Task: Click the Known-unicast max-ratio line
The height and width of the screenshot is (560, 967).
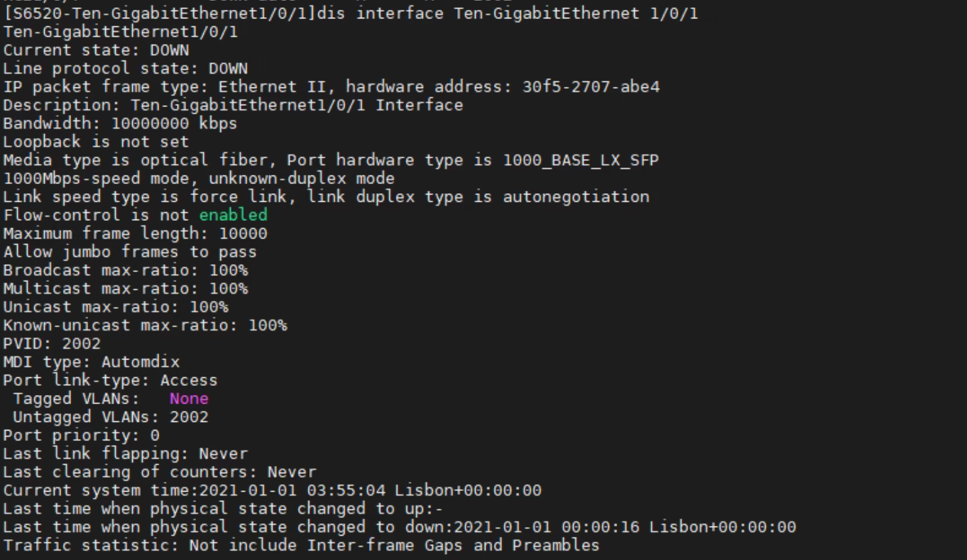Action: (145, 325)
